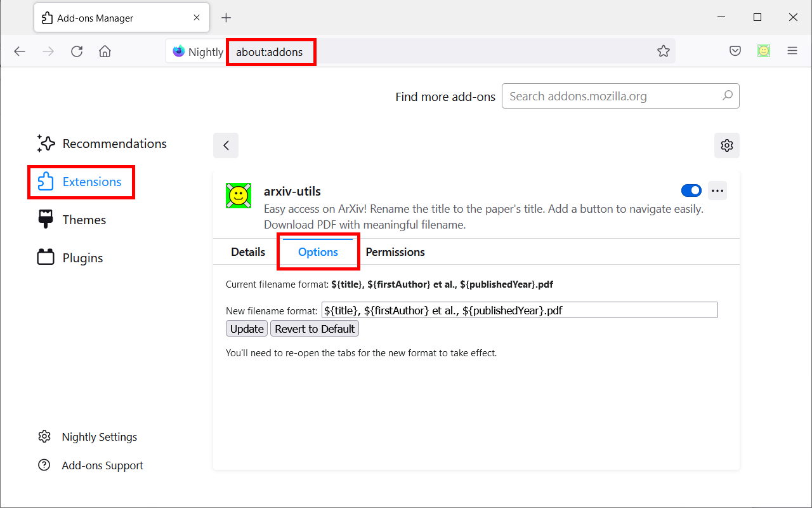Click the re-open tabs notice text
Image resolution: width=812 pixels, height=508 pixels.
coord(361,352)
